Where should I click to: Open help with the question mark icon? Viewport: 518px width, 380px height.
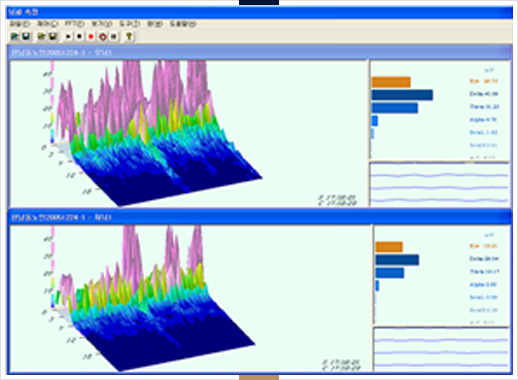(x=129, y=36)
